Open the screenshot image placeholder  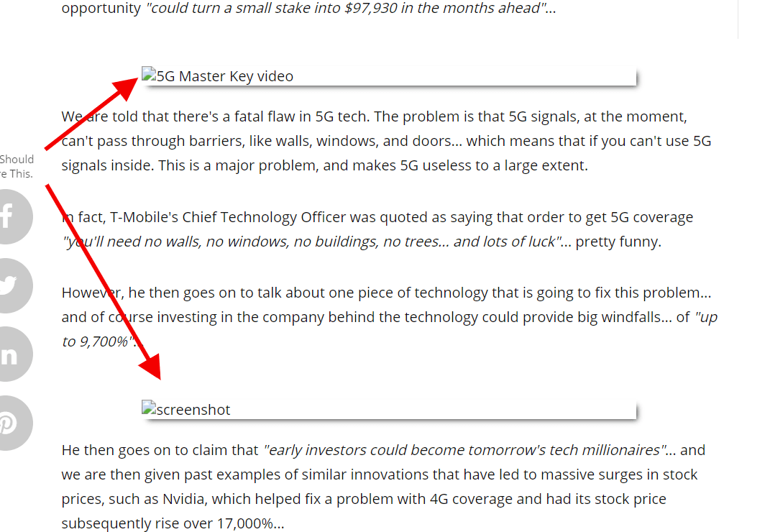pyautogui.click(x=389, y=410)
